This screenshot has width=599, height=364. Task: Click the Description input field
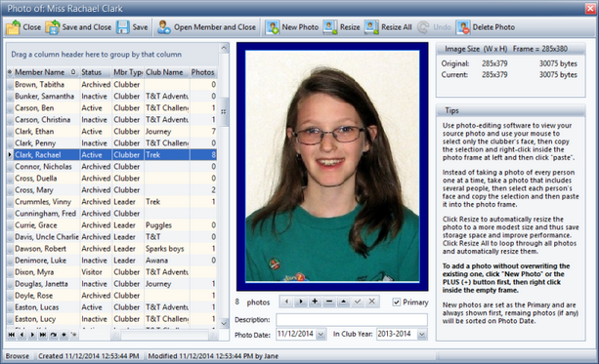pyautogui.click(x=352, y=320)
